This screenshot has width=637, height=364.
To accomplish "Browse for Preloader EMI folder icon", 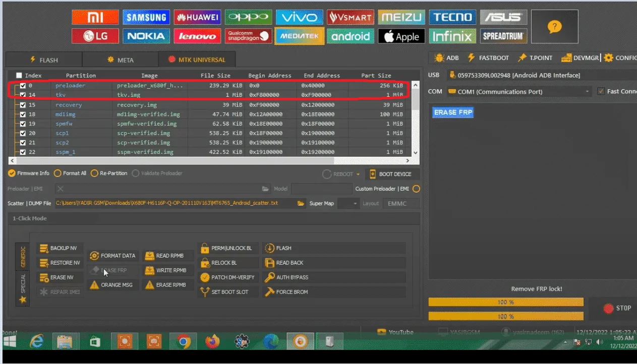I will (x=265, y=189).
